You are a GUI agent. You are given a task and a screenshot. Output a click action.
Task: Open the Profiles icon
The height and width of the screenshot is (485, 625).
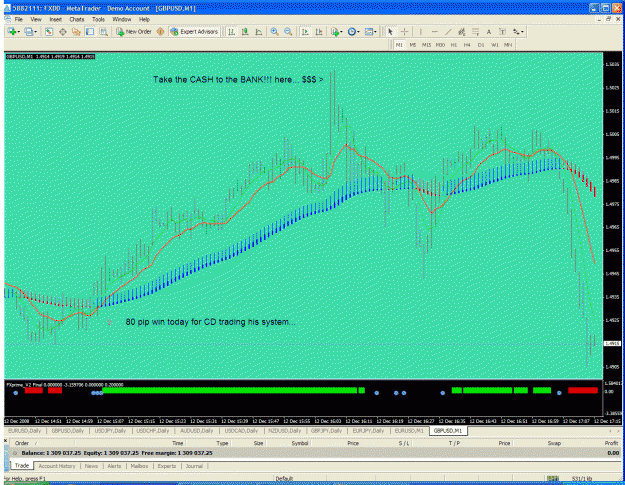tap(28, 32)
